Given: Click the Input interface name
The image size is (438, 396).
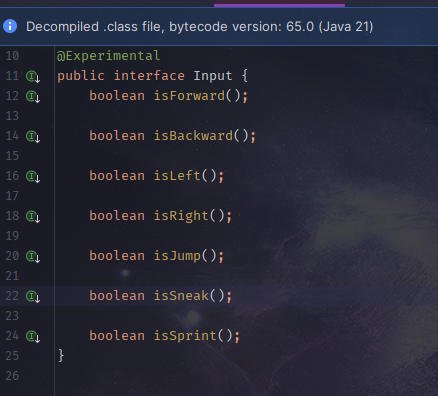Looking at the screenshot, I should (213, 76).
